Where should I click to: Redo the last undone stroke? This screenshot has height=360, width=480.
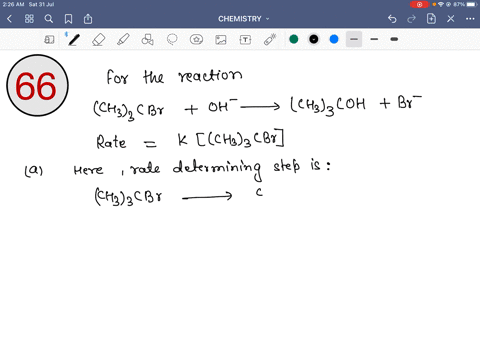411,19
